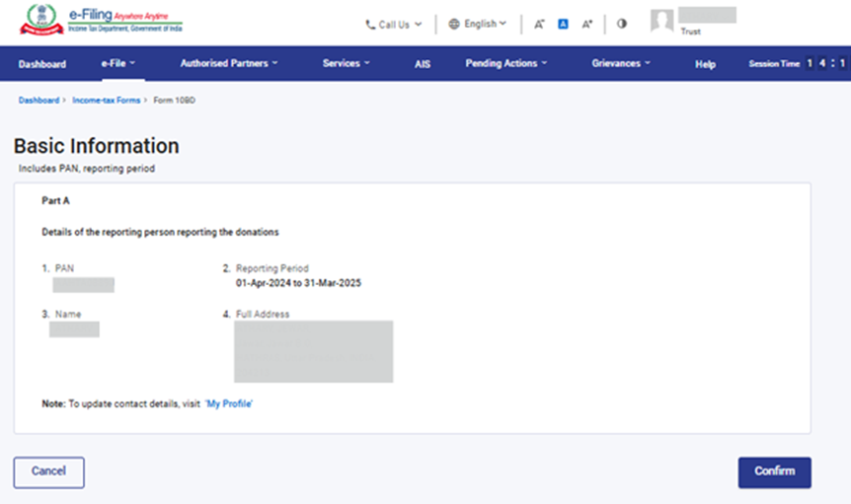Click the phone icon beside Call Us

tap(370, 25)
